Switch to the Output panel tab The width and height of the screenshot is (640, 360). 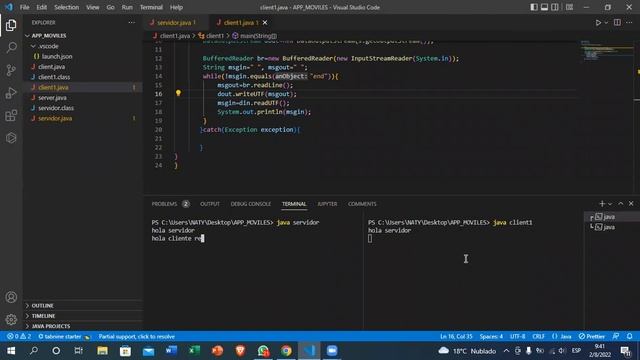pyautogui.click(x=210, y=204)
